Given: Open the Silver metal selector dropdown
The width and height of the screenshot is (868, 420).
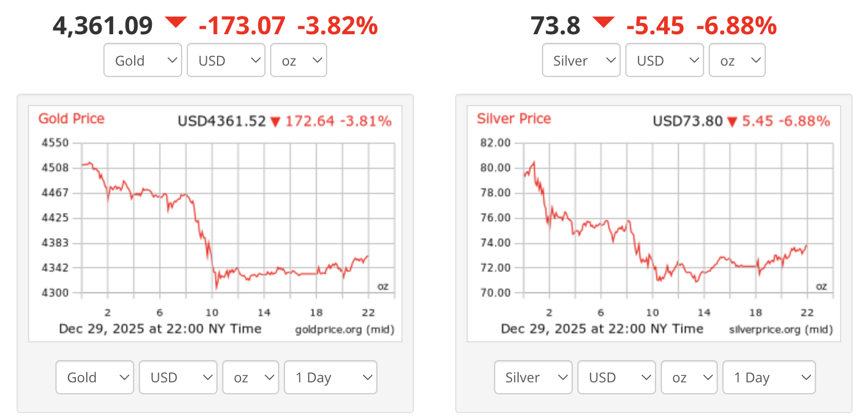Looking at the screenshot, I should (581, 60).
